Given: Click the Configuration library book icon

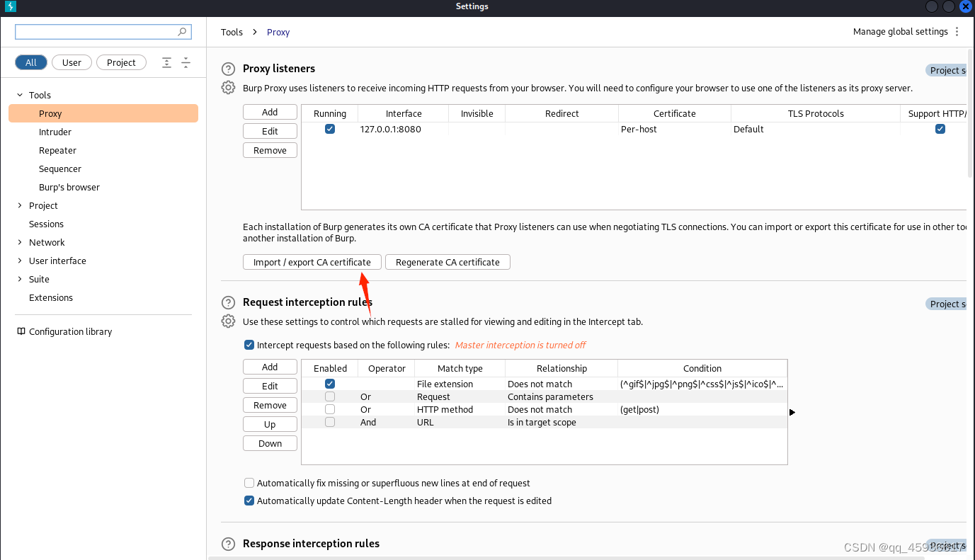Looking at the screenshot, I should pos(22,331).
